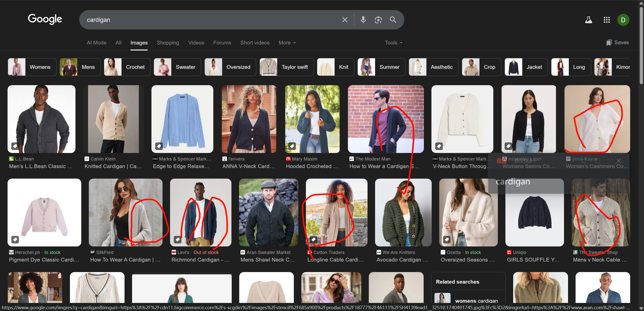Switch to the AI Mode tab
The height and width of the screenshot is (311, 644).
click(97, 43)
